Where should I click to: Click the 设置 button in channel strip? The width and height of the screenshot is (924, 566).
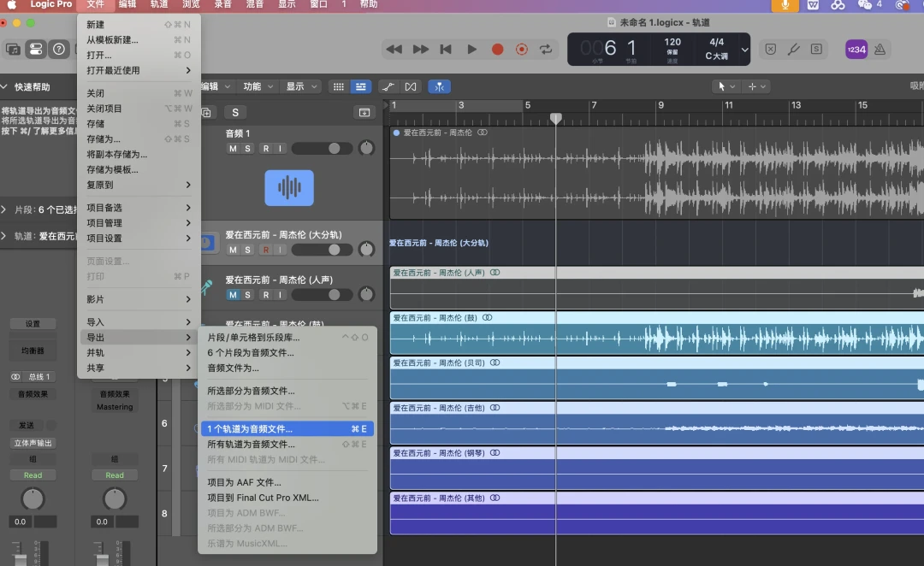(33, 324)
